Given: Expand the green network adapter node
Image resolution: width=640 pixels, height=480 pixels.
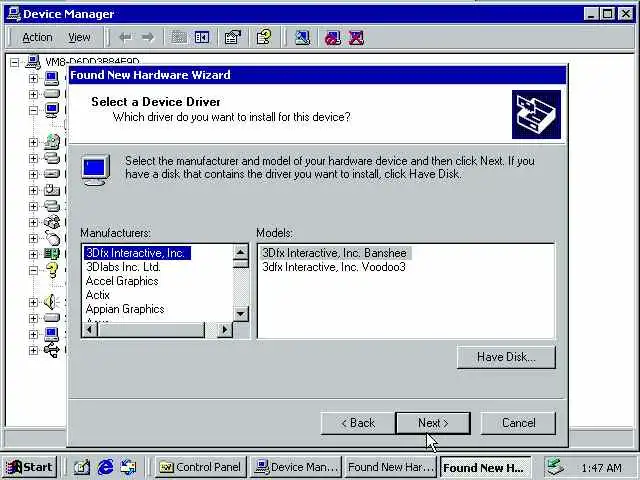Looking at the screenshot, I should tap(33, 254).
